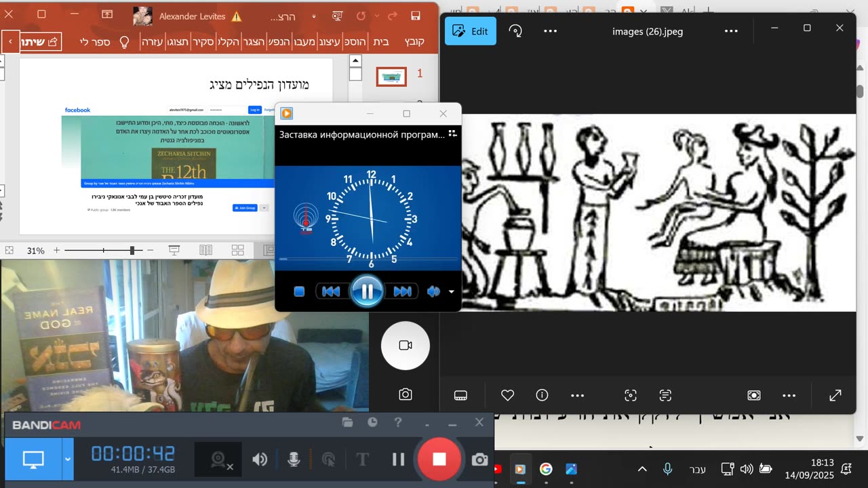This screenshot has width=868, height=488.
Task: Save the PowerPoint presentation
Action: (416, 16)
